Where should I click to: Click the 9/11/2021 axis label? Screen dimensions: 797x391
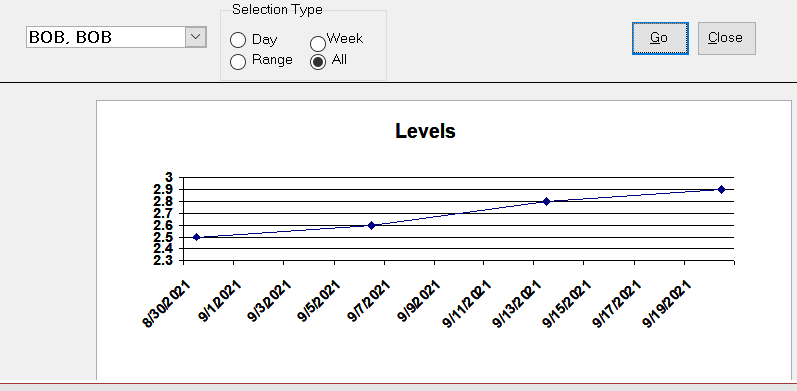[467, 304]
